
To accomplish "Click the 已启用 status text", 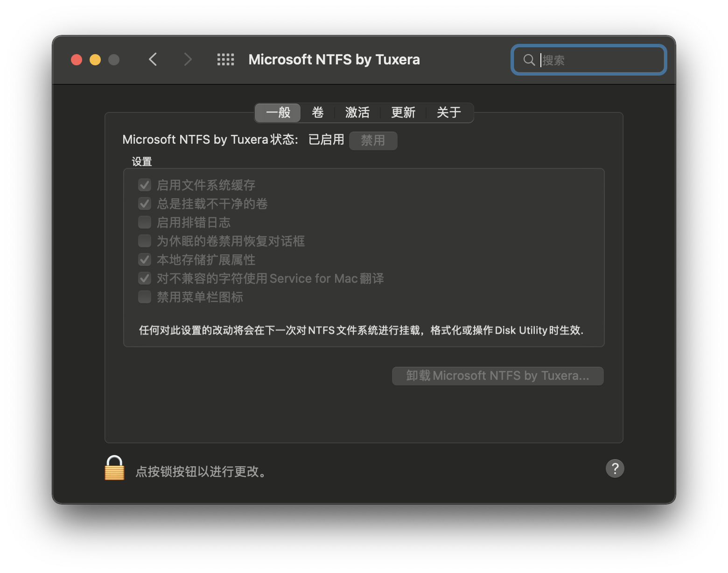I will click(326, 140).
